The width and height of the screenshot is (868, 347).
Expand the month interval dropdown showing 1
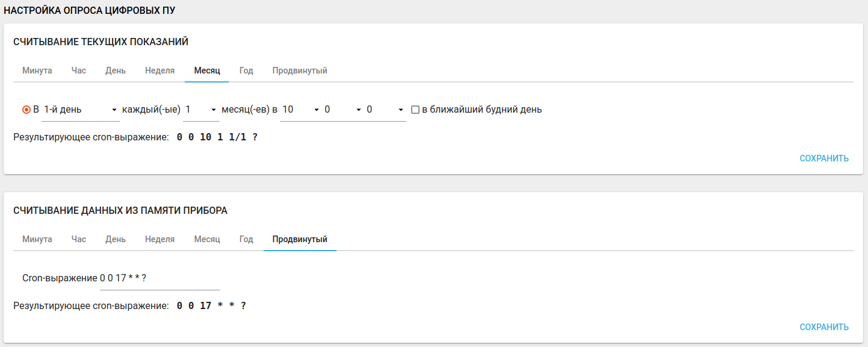[201, 110]
